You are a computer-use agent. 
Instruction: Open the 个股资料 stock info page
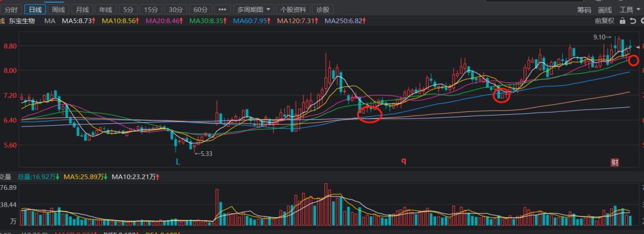tap(293, 10)
